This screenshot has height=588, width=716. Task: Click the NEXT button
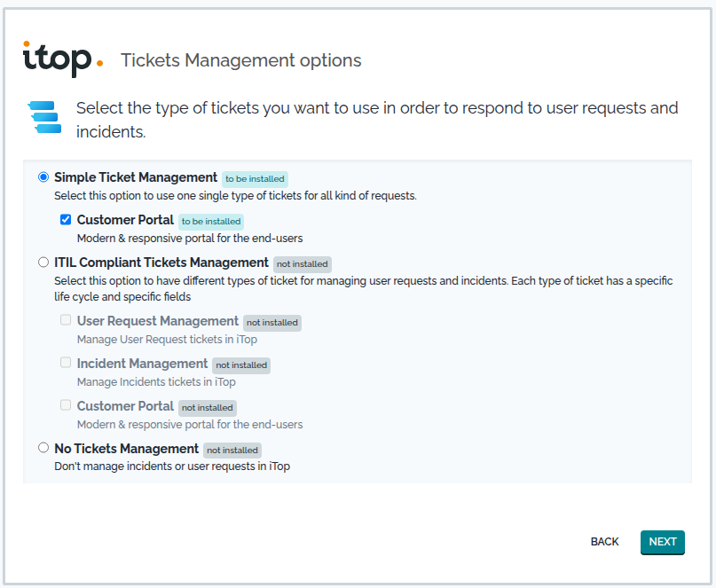click(x=663, y=542)
